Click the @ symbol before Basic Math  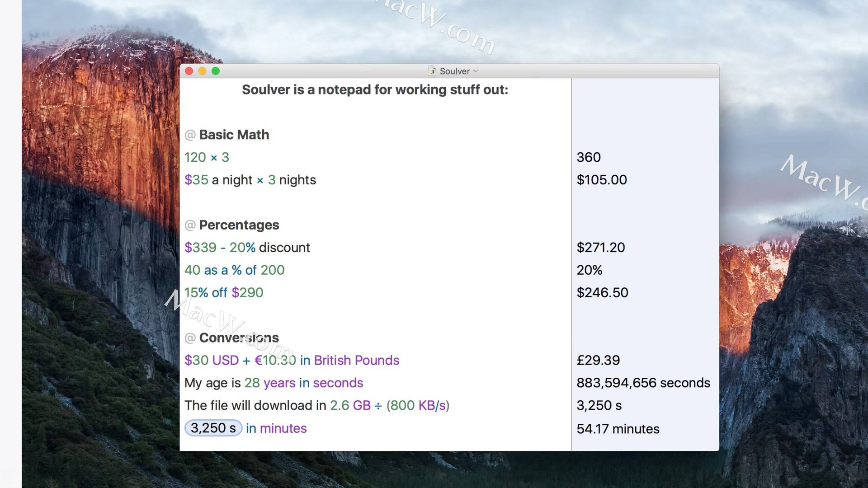click(190, 135)
